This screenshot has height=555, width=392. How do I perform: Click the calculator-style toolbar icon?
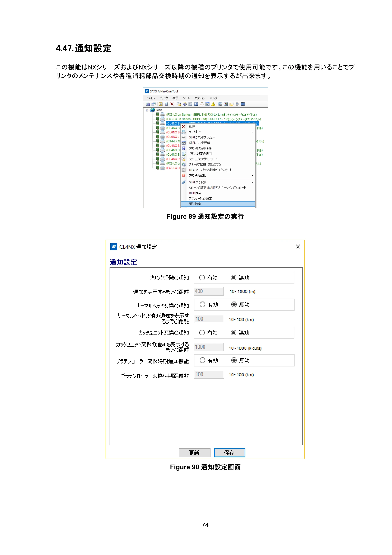[237, 104]
